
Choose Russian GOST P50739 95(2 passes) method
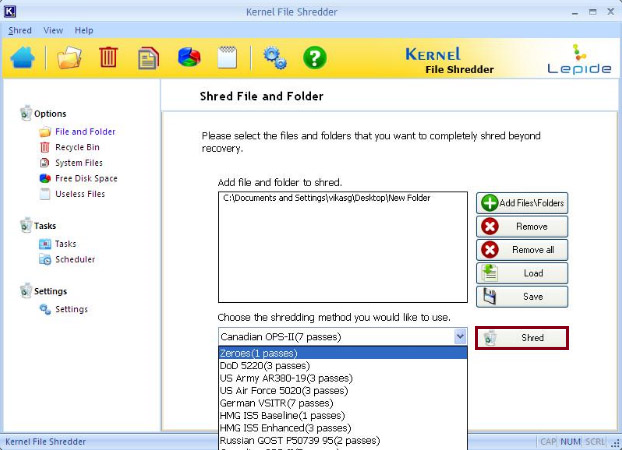click(343, 440)
